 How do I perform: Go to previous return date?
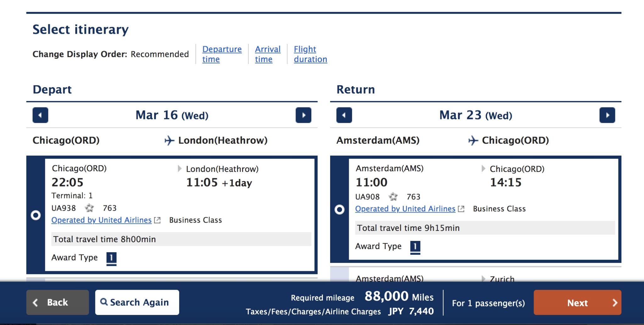point(344,115)
